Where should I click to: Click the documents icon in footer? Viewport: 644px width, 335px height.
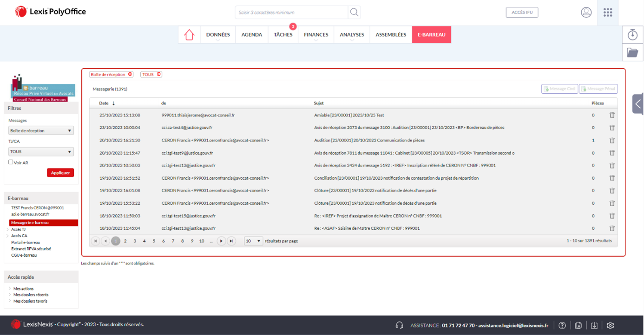pyautogui.click(x=578, y=325)
